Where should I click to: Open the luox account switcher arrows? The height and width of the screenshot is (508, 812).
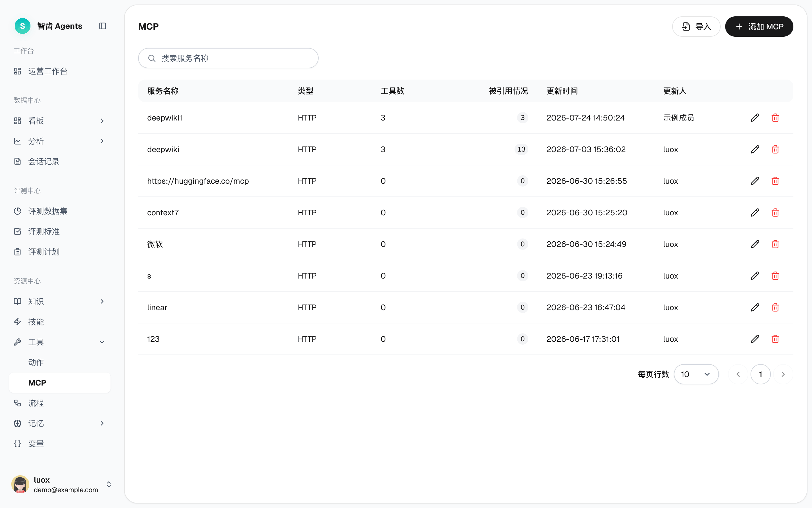[109, 484]
